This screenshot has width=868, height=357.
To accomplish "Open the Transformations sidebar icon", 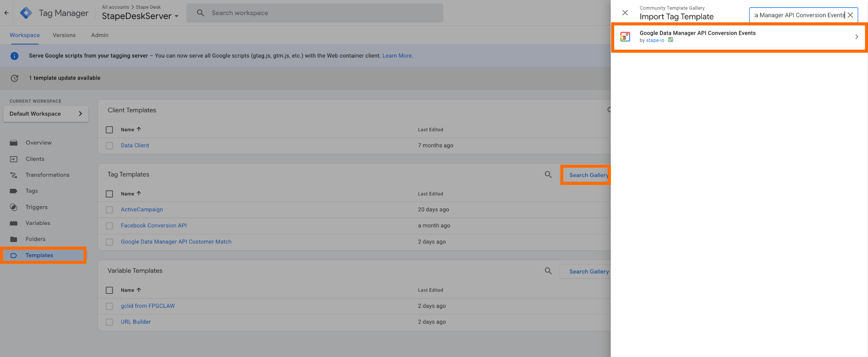I will pos(14,175).
